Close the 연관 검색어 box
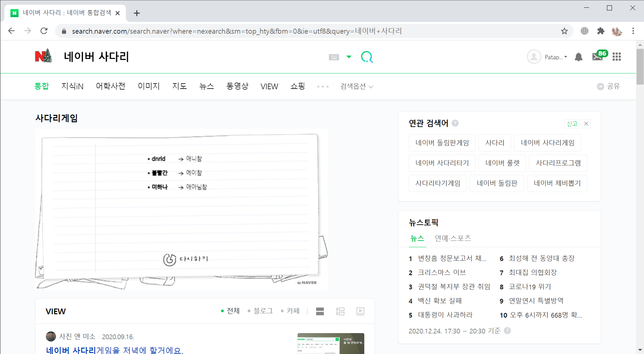This screenshot has height=354, width=644. [586, 124]
